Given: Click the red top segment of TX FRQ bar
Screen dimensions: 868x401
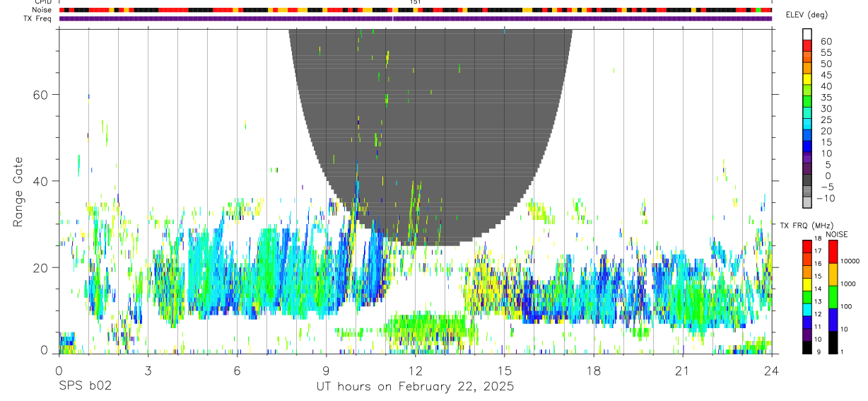Looking at the screenshot, I should click(x=807, y=246).
